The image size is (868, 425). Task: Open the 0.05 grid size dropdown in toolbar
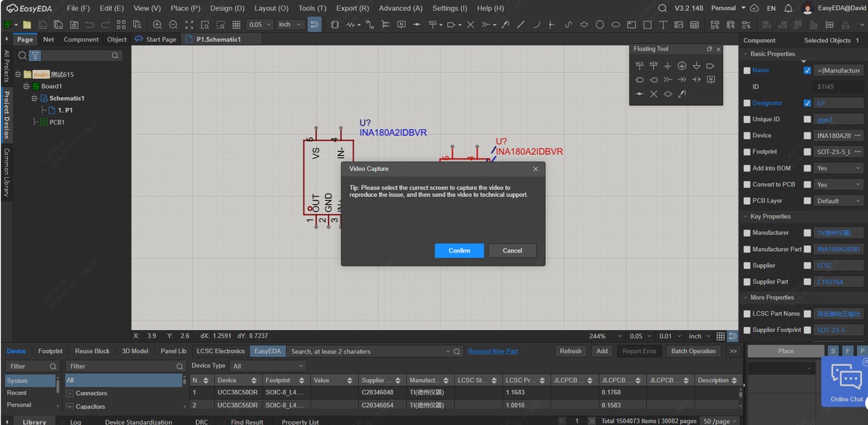click(x=260, y=24)
